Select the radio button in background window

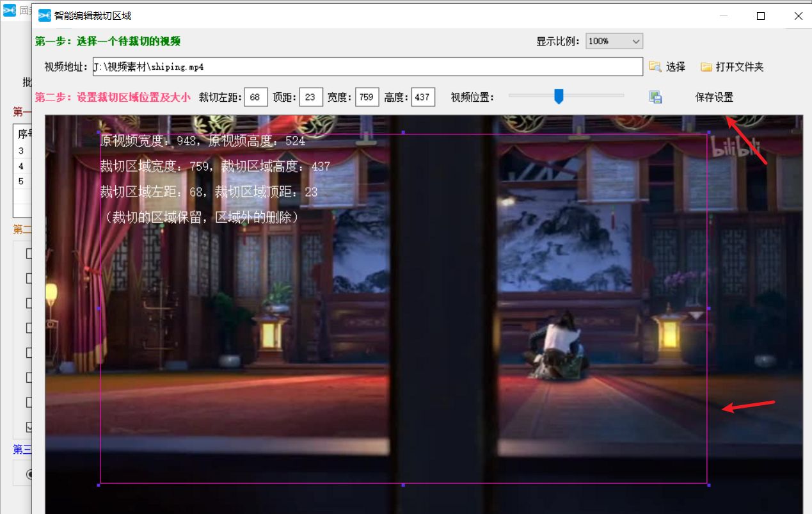tap(29, 474)
